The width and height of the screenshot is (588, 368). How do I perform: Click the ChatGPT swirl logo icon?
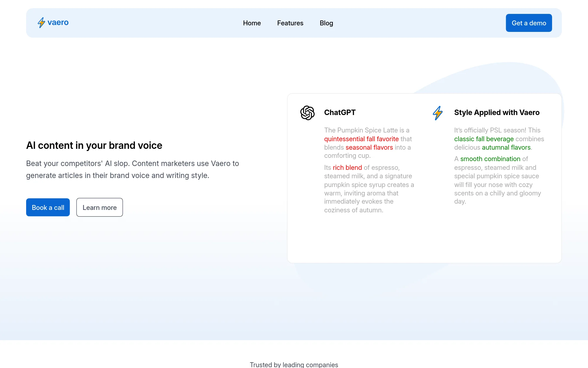pyautogui.click(x=307, y=113)
